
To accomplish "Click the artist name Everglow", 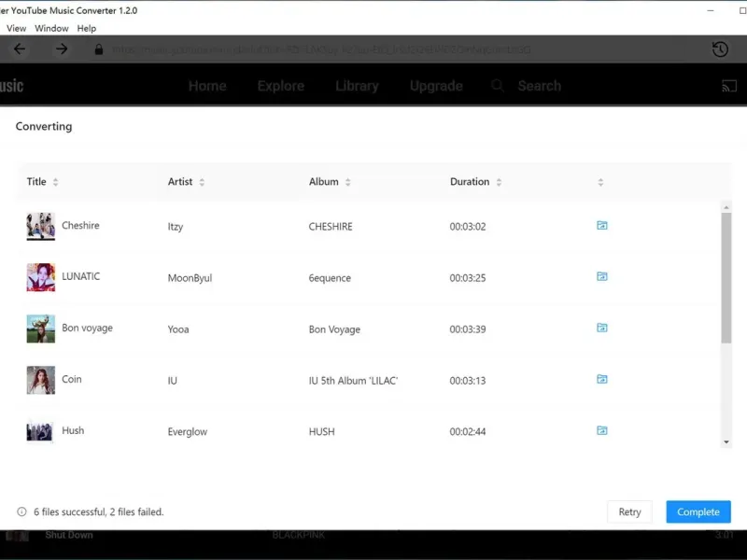I will click(188, 432).
